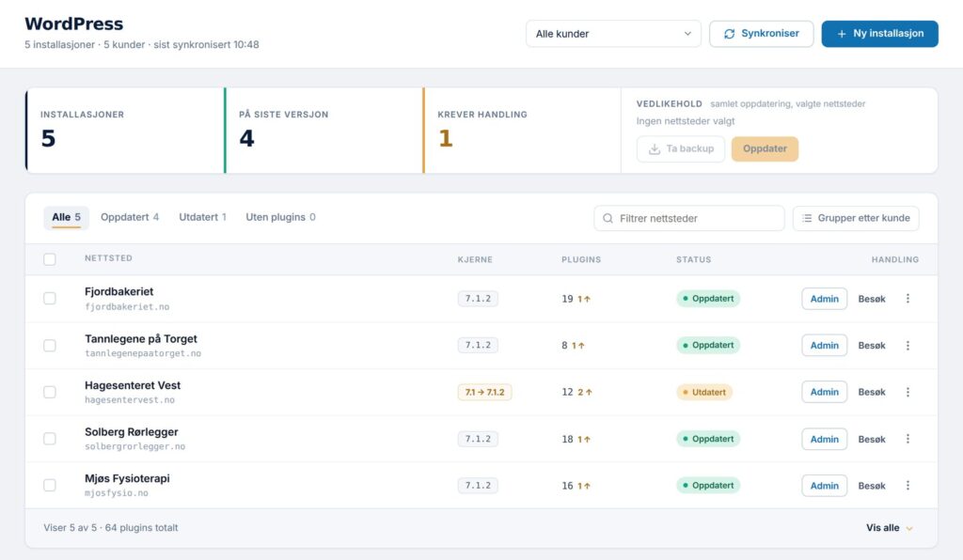
Task: Open Admin for Fjordbakeriet
Action: click(x=824, y=299)
